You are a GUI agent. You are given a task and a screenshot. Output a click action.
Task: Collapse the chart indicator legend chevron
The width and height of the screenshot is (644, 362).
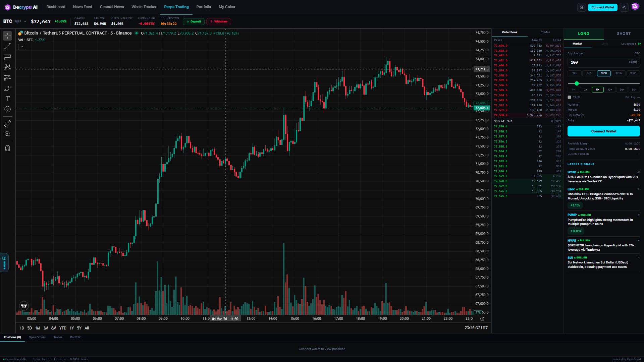click(22, 47)
